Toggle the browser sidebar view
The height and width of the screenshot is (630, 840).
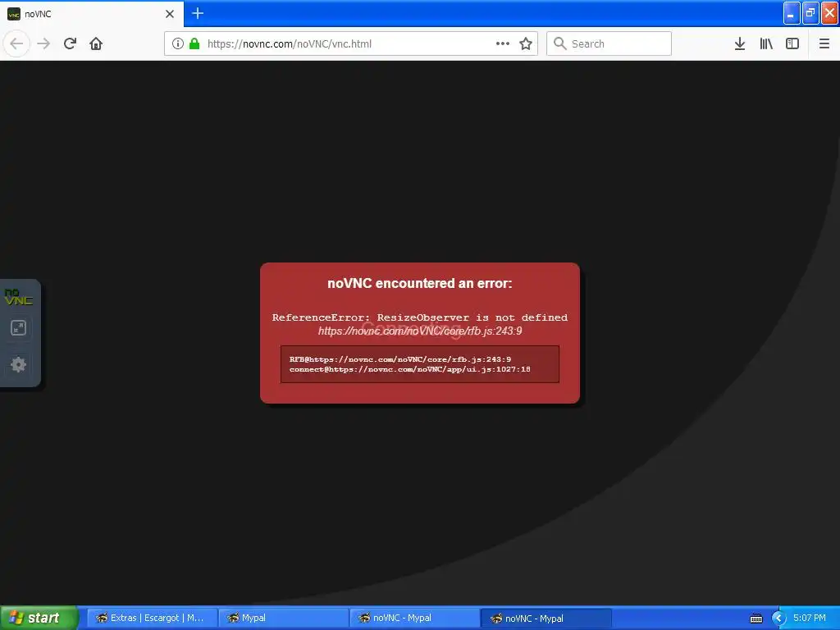point(792,43)
